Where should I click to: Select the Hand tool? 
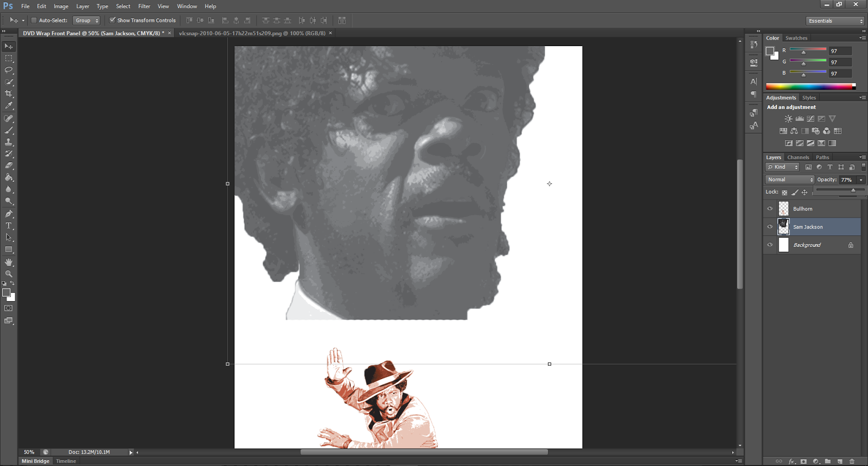coord(9,262)
